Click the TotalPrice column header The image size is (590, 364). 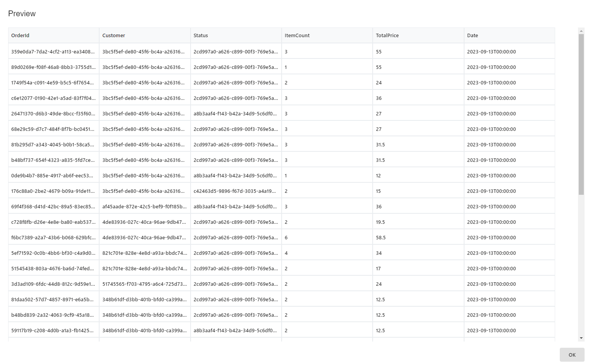(x=387, y=35)
